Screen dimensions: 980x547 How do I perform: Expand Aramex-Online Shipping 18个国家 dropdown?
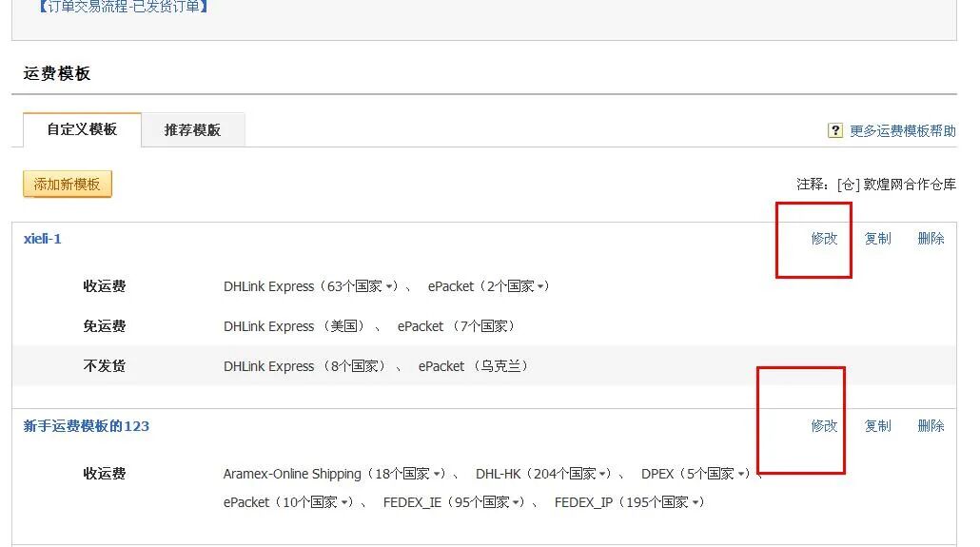click(437, 474)
